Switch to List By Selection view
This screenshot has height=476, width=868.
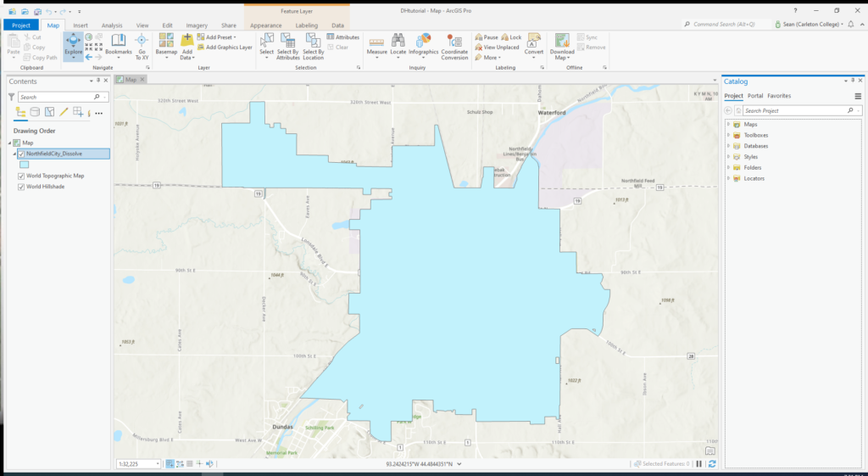tap(49, 112)
